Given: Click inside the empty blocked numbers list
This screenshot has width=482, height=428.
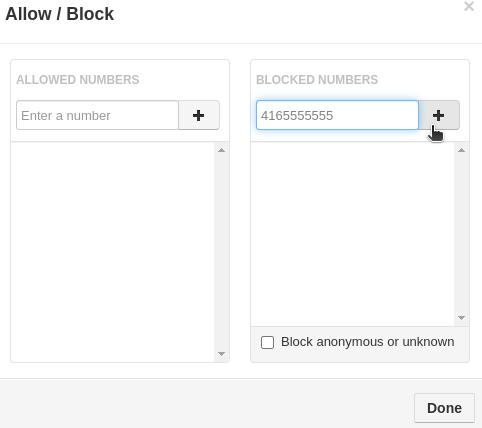Looking at the screenshot, I should click(352, 234).
